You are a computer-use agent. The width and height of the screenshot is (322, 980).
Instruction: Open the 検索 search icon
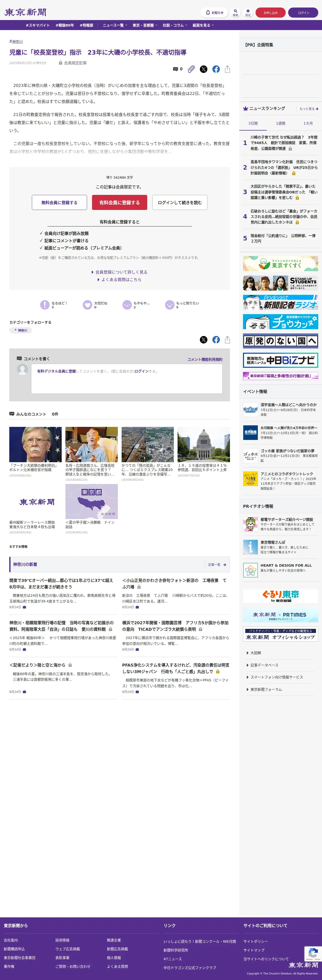point(235,13)
